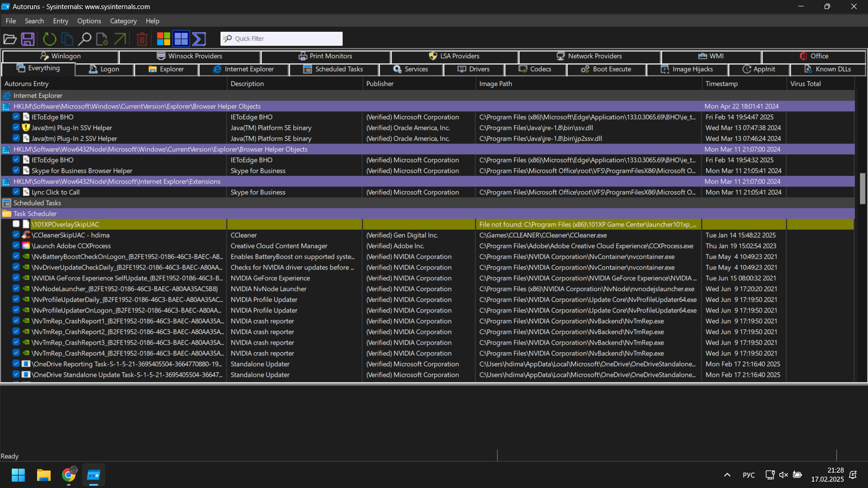Click the network display tray icon
The image size is (868, 488).
(x=770, y=475)
